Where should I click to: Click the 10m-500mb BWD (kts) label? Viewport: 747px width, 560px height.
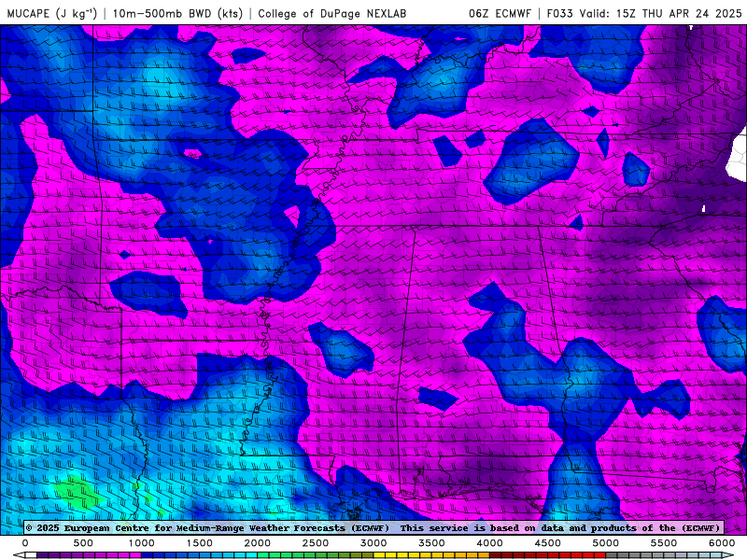(x=177, y=13)
